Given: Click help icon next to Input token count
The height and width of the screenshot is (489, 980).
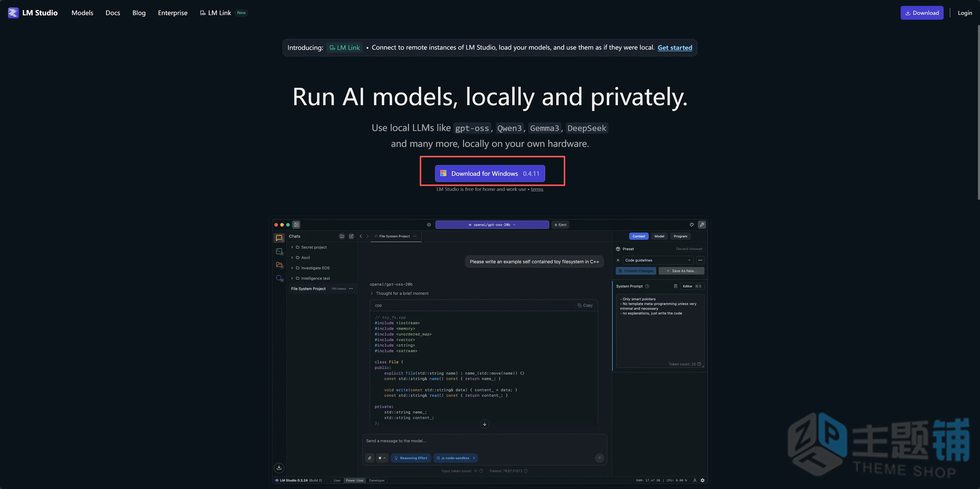Looking at the screenshot, I should (481, 471).
